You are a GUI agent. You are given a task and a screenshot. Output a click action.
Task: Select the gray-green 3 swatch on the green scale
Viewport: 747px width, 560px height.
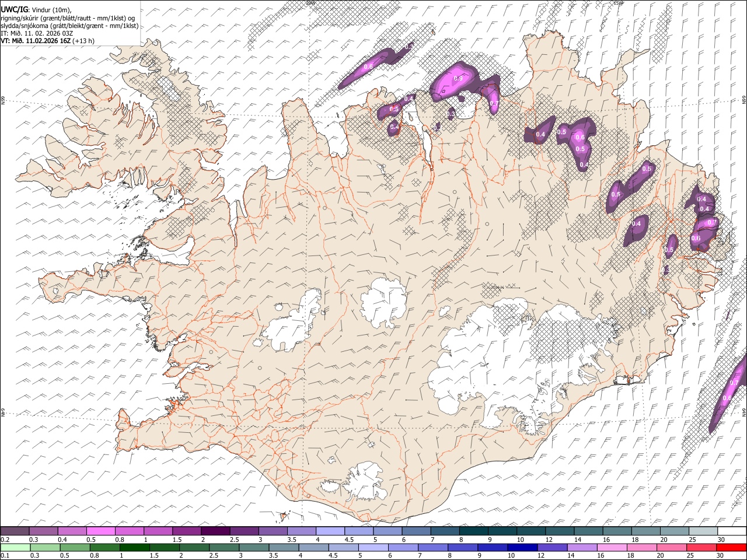coord(253,547)
